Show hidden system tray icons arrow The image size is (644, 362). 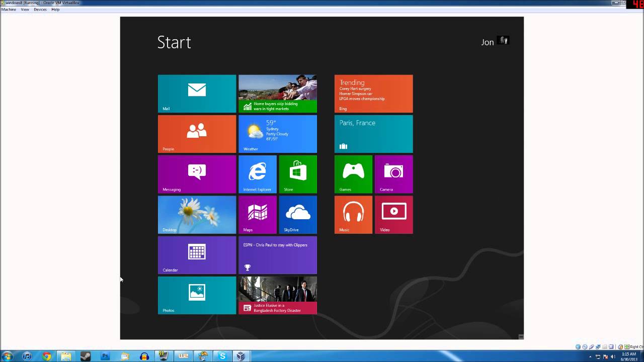point(590,356)
